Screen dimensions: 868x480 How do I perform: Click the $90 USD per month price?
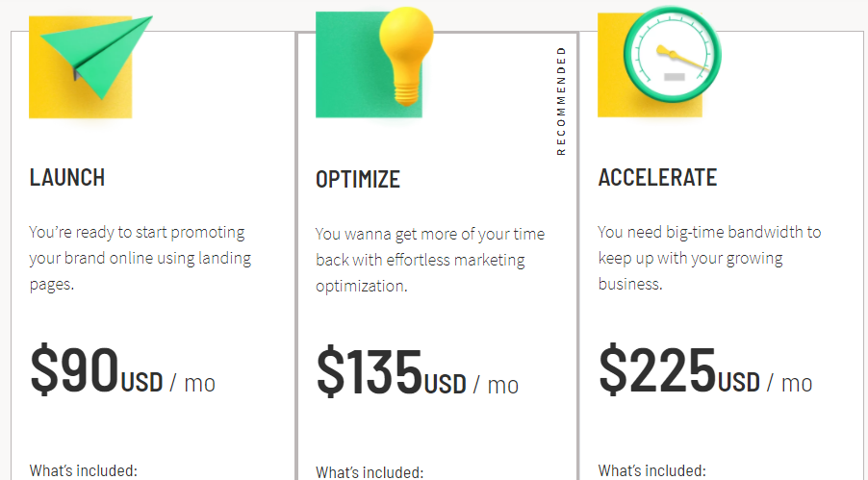point(122,369)
